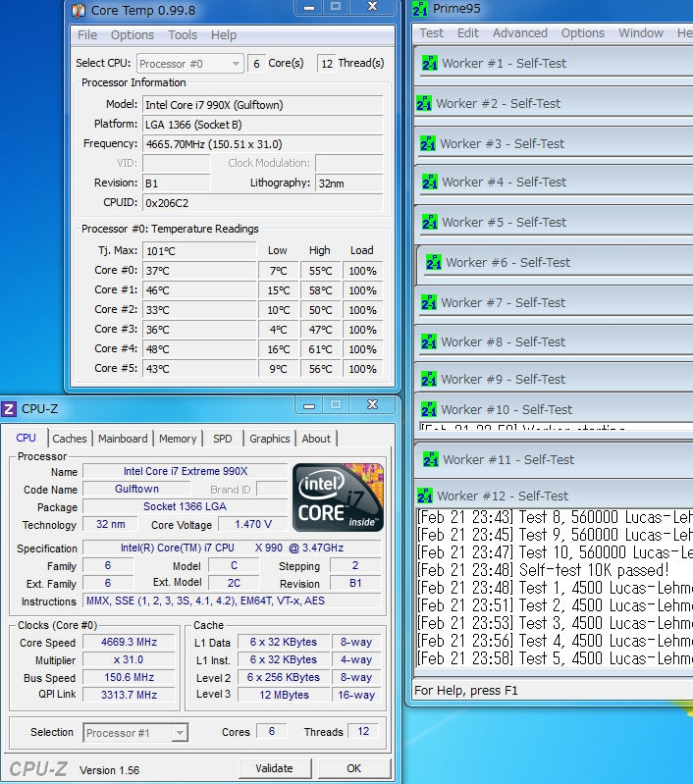
Task: Expand the Selection Processor #1 dropdown in CPU-Z
Action: coord(135,732)
